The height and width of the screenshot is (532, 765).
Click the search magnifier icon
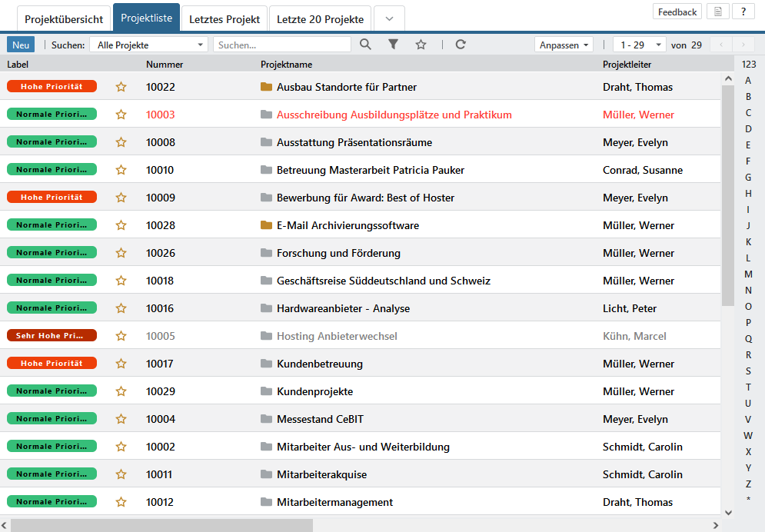click(365, 45)
